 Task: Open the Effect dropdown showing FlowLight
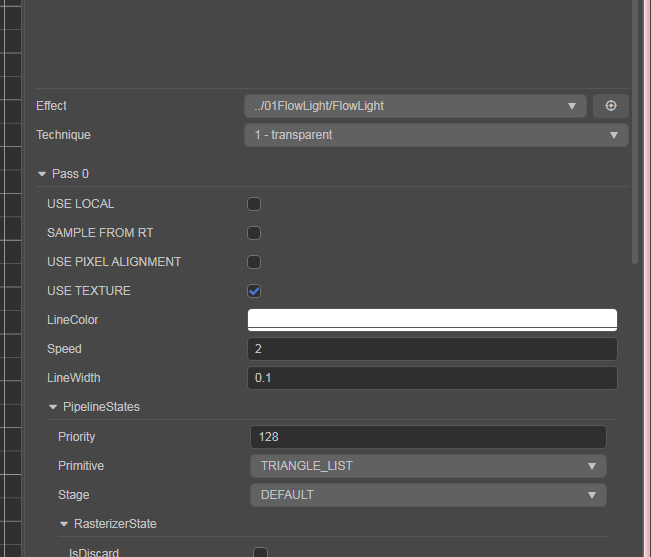(415, 106)
